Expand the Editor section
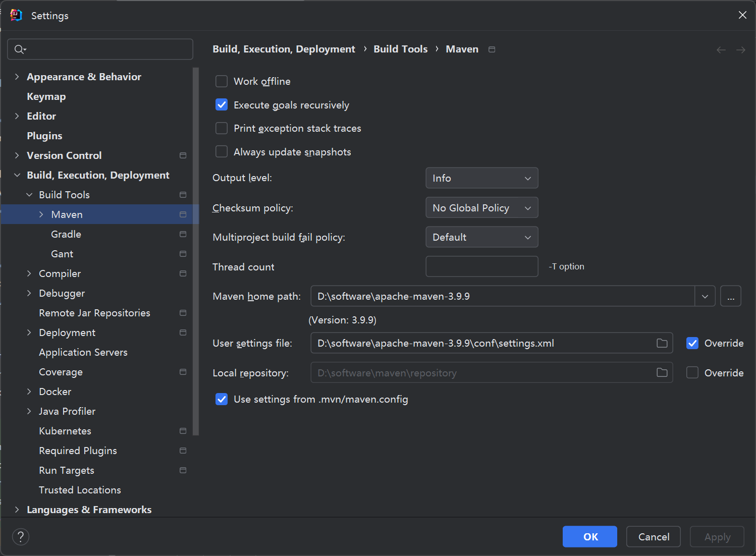Screen dimensions: 756x556 click(17, 116)
